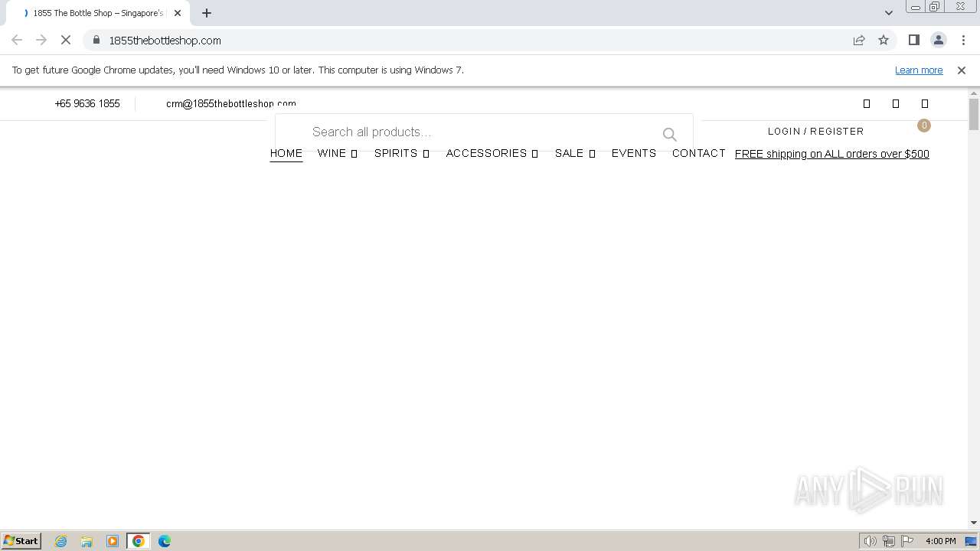Click Chrome icon in taskbar
This screenshot has height=551, width=980.
point(139,541)
